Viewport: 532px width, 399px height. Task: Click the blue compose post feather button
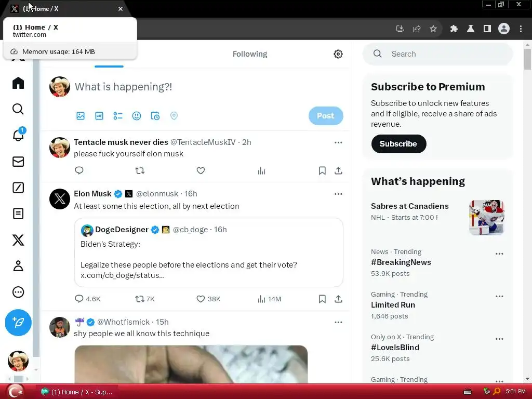coord(18,322)
